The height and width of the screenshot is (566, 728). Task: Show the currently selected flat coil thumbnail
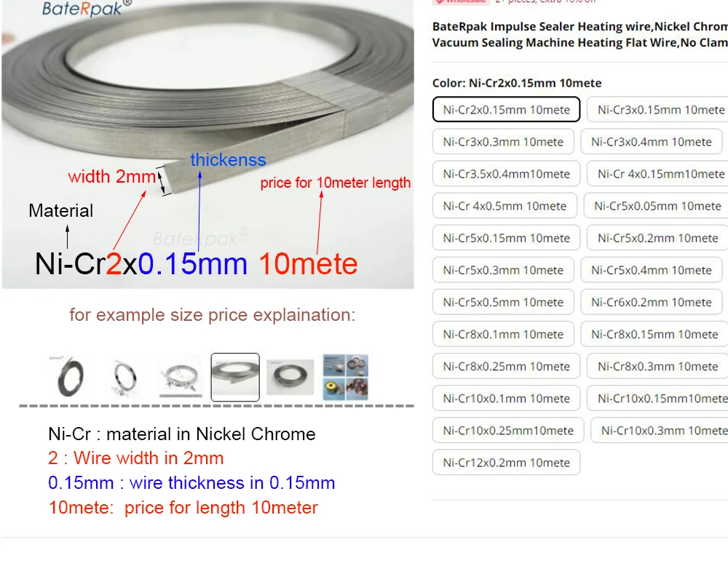235,377
